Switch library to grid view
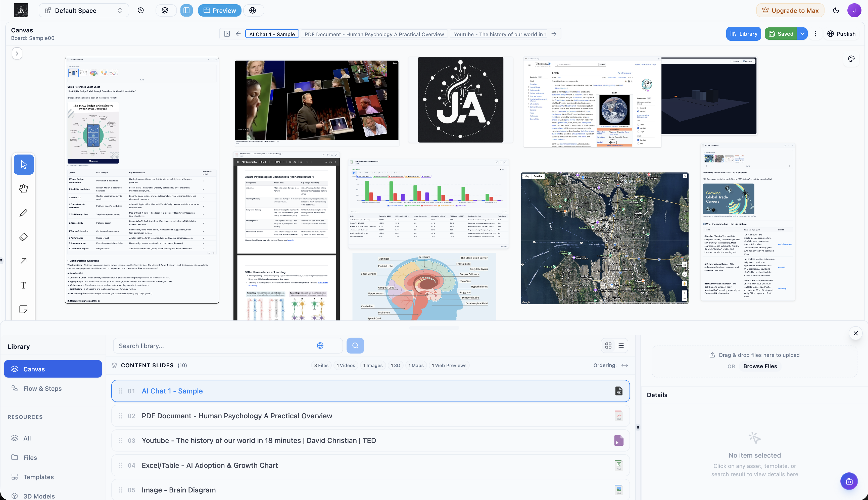868x500 pixels. [x=608, y=345]
